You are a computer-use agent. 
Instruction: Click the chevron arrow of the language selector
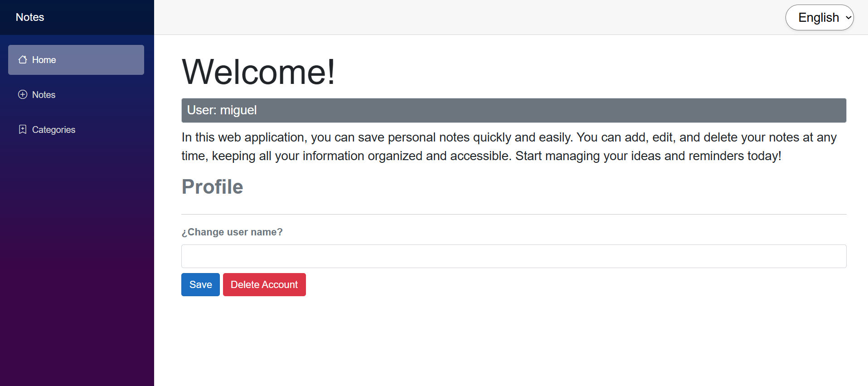point(848,18)
